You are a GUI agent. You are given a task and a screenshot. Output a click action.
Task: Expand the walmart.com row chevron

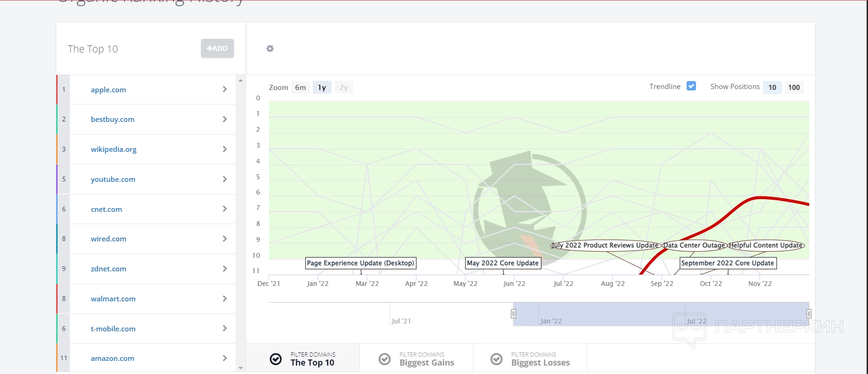[225, 299]
